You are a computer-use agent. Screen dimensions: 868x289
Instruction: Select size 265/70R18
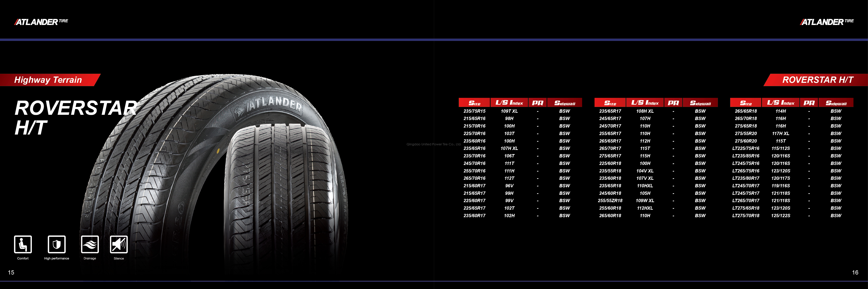tap(746, 118)
